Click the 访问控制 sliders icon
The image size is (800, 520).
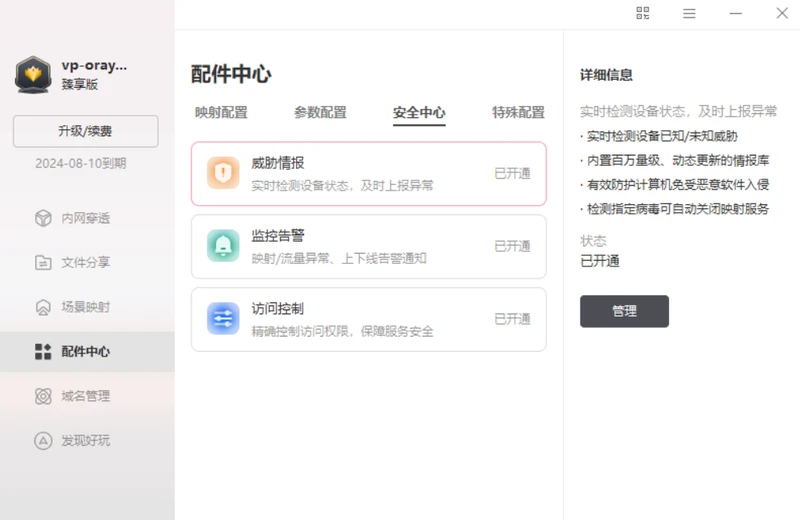[223, 318]
